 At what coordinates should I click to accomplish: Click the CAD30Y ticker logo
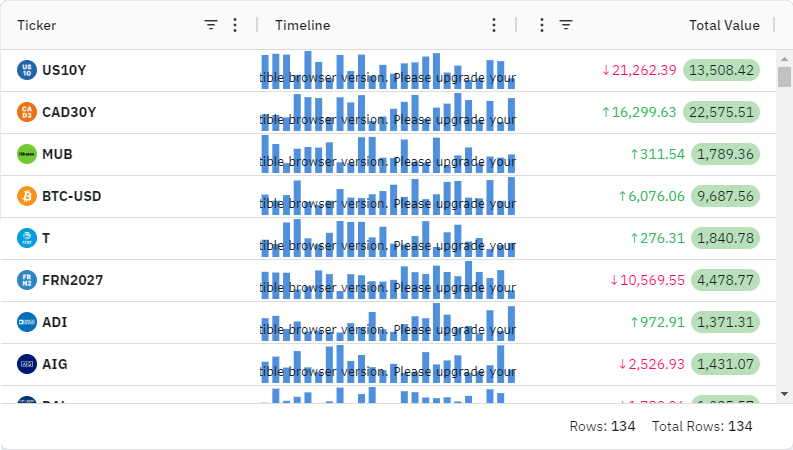[27, 112]
